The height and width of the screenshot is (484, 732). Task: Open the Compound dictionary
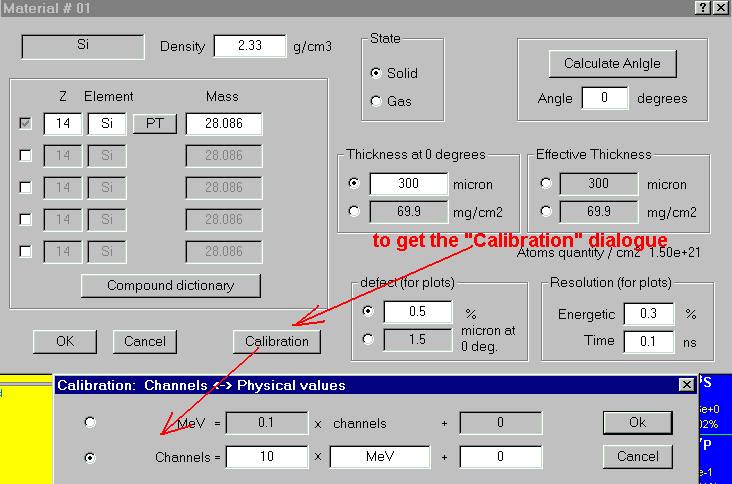pos(170,285)
